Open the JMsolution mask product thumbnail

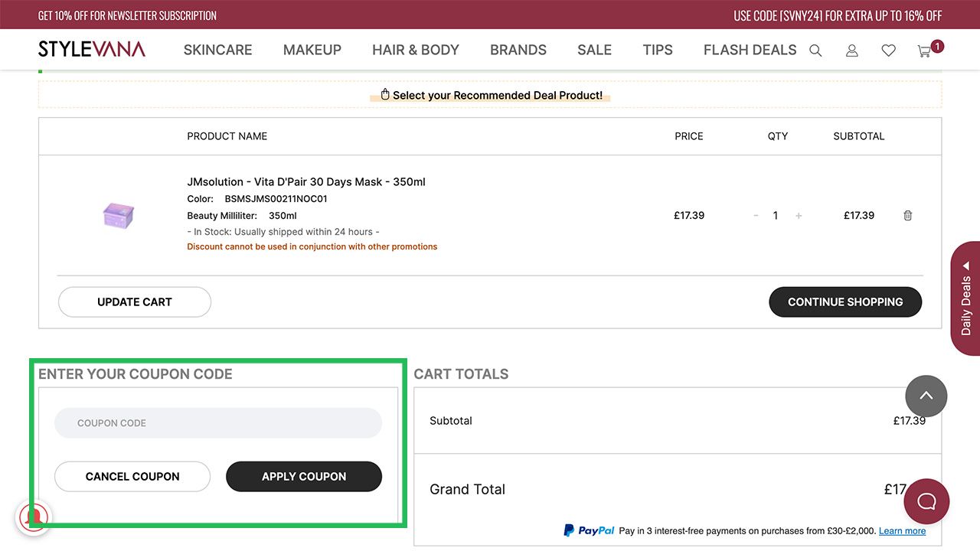pyautogui.click(x=119, y=215)
